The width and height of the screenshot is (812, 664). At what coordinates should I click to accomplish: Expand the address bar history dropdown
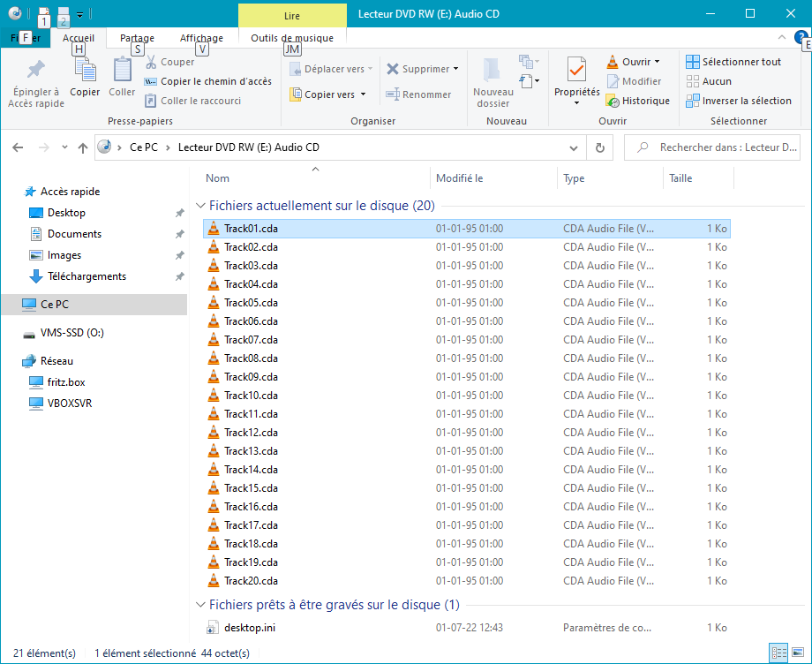pyautogui.click(x=574, y=148)
